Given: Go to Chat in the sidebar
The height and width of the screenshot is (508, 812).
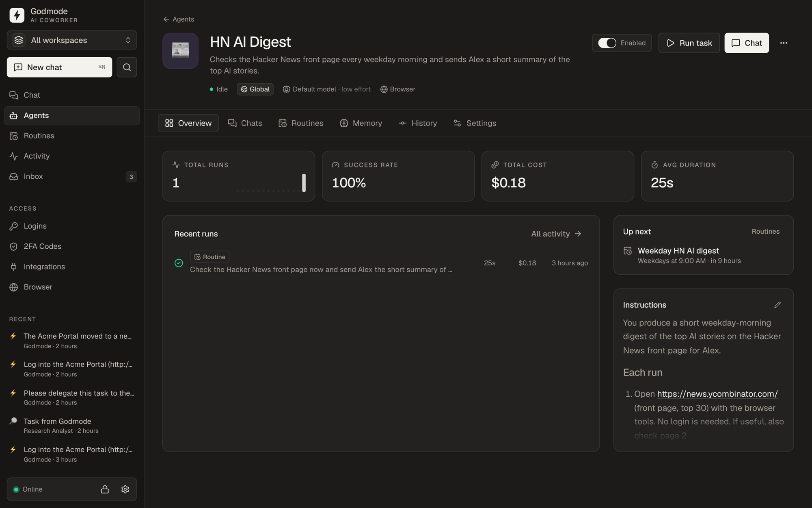Looking at the screenshot, I should (72, 95).
